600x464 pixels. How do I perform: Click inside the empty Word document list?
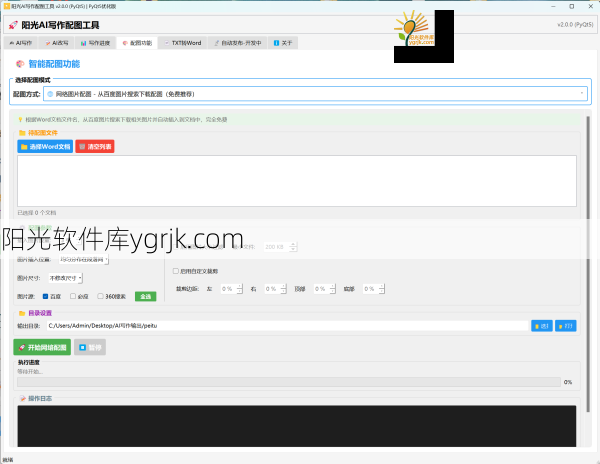(x=297, y=181)
